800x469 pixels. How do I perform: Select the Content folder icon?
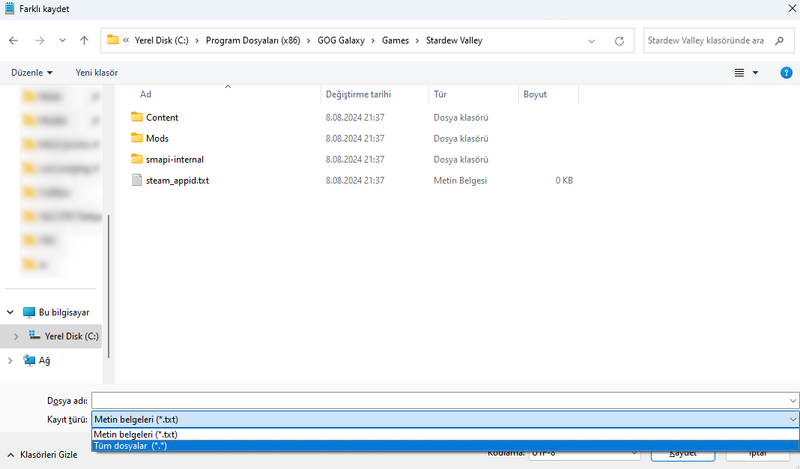pyautogui.click(x=137, y=117)
